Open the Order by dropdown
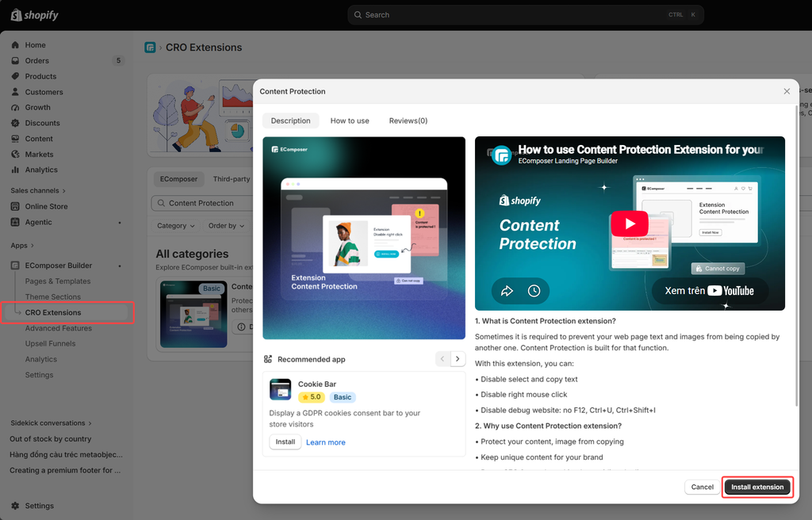 pos(226,226)
